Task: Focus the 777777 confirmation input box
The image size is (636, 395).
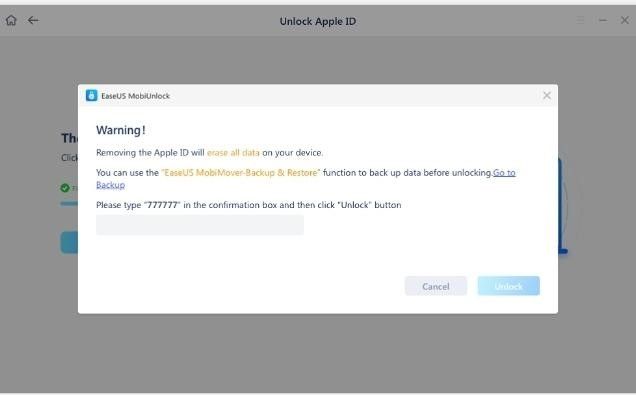Action: tap(200, 225)
